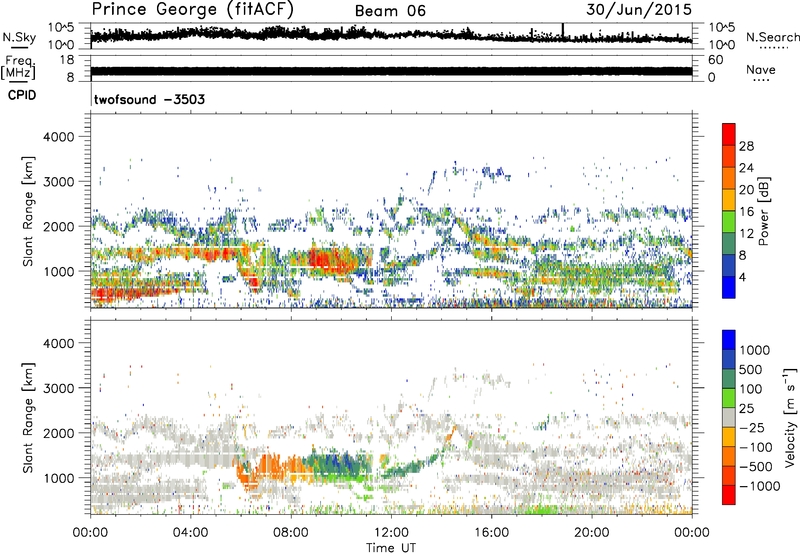Click the 'Velocity [m s⁻¹]' colorbar title
This screenshot has height=554, width=800.
(790, 417)
